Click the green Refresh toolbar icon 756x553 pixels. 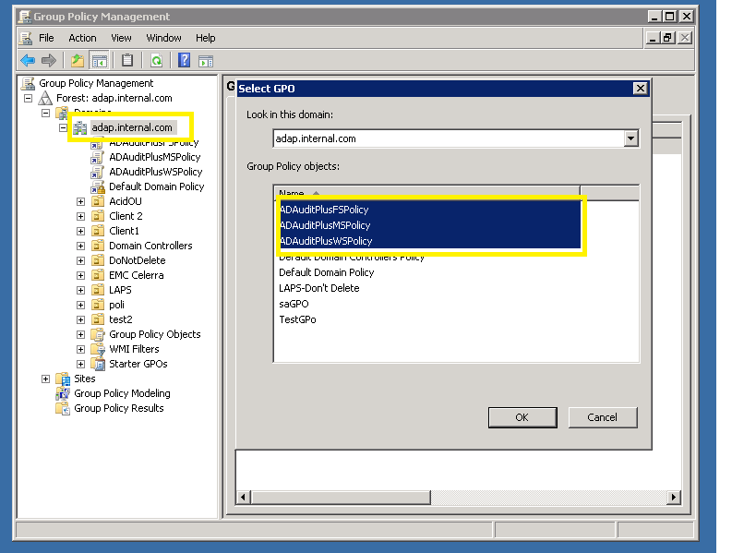pos(156,61)
